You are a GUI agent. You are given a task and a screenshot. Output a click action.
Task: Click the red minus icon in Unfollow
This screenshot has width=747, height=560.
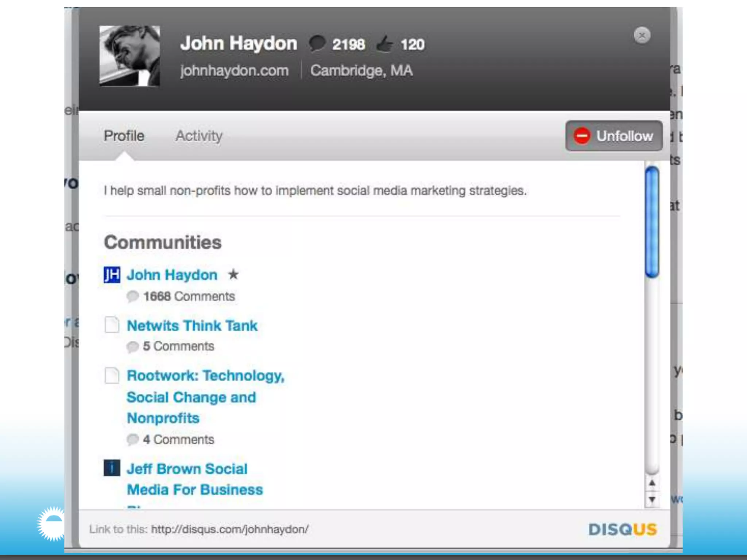pyautogui.click(x=581, y=136)
